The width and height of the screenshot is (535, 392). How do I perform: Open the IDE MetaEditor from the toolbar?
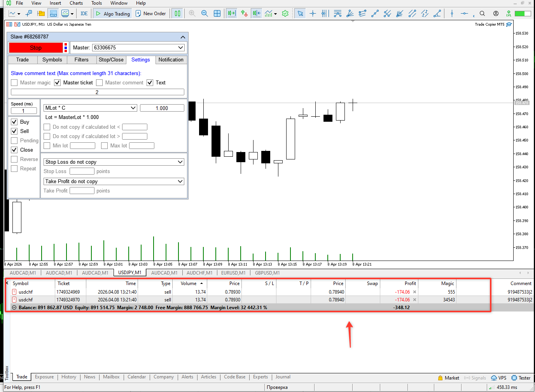point(84,14)
